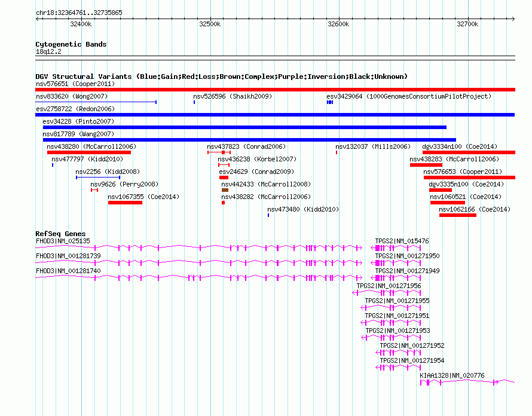Viewport: 532px width, 416px height.
Task: Open esv3429064 (1000GenomesConsortiumPilotProject) label
Action: (409, 96)
